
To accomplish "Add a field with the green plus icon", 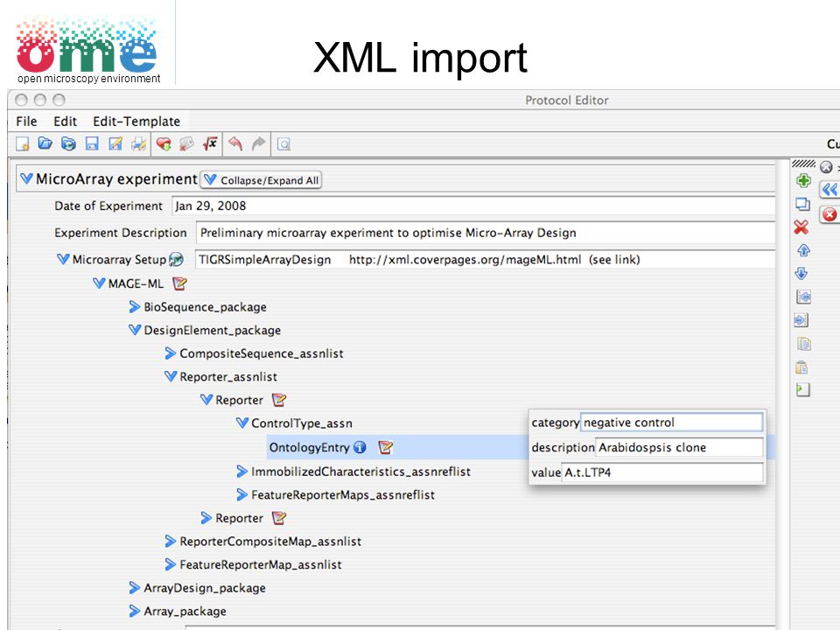I will point(803,181).
